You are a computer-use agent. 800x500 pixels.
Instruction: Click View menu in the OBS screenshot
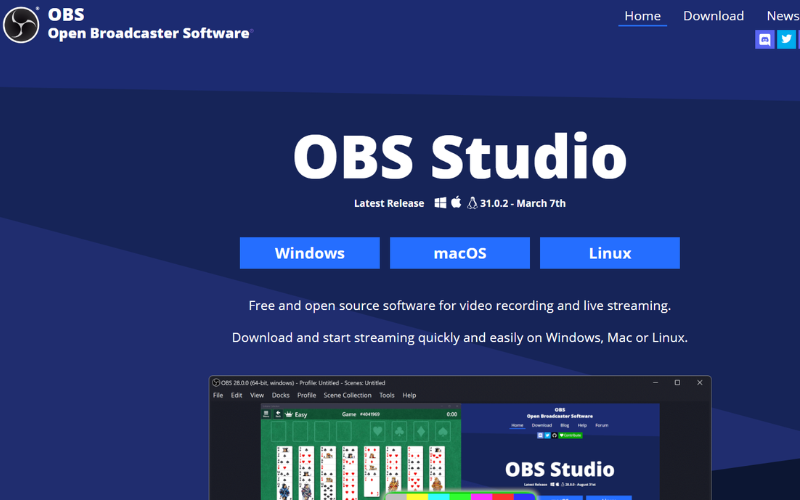click(x=257, y=395)
